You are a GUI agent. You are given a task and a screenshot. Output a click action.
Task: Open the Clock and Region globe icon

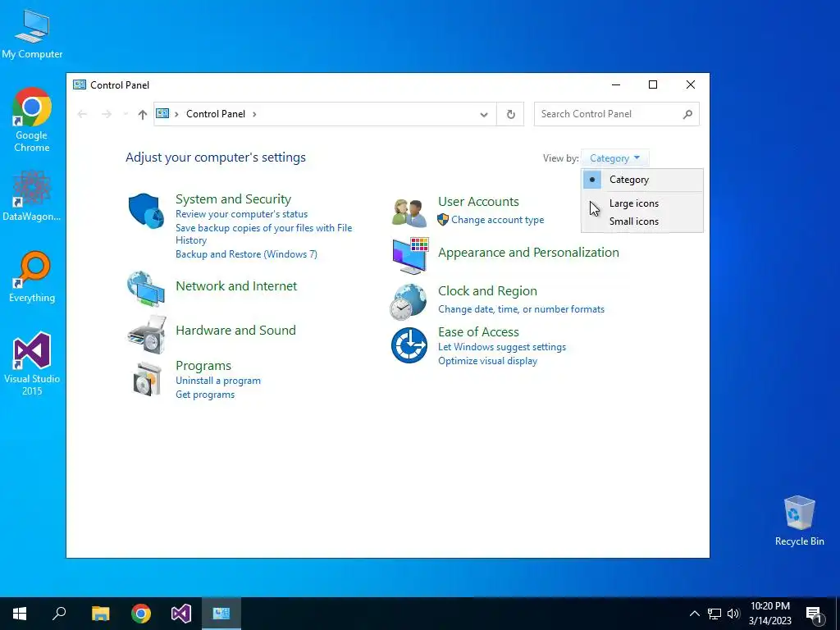(409, 302)
